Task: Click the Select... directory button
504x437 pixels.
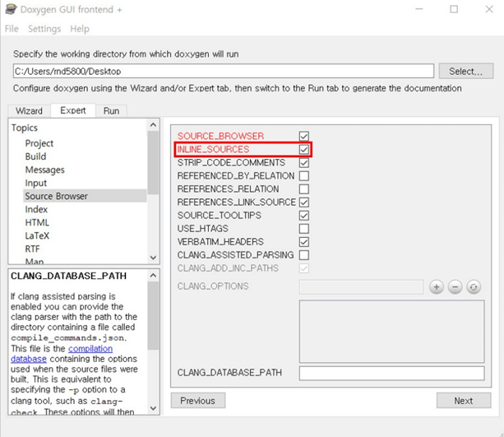Action: [465, 71]
